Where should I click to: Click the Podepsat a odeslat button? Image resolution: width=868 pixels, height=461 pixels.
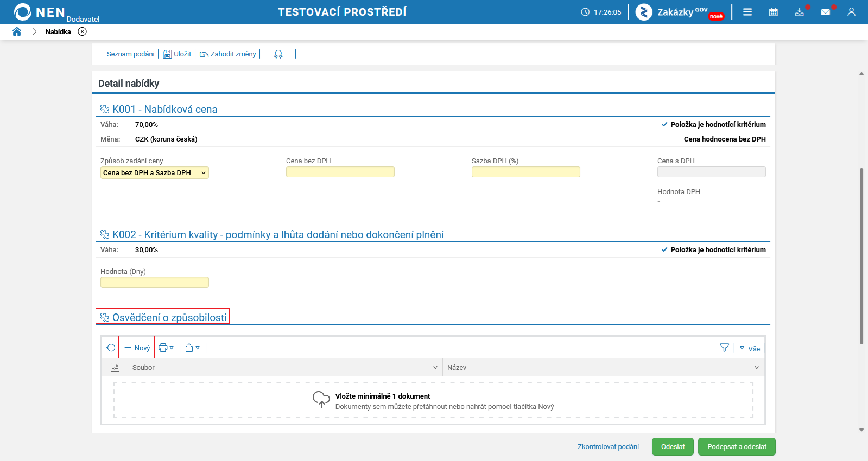(x=737, y=447)
